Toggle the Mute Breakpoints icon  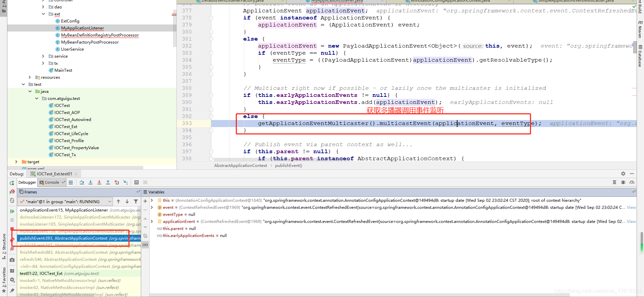12,249
